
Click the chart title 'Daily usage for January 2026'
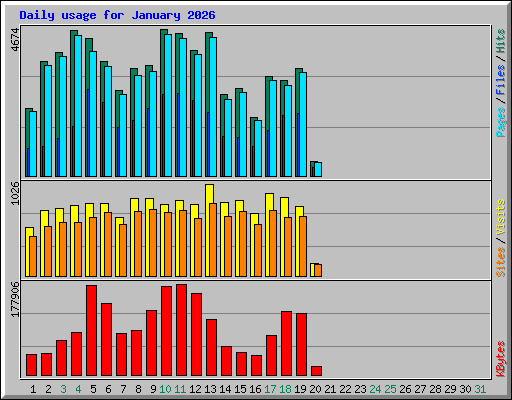pos(117,15)
